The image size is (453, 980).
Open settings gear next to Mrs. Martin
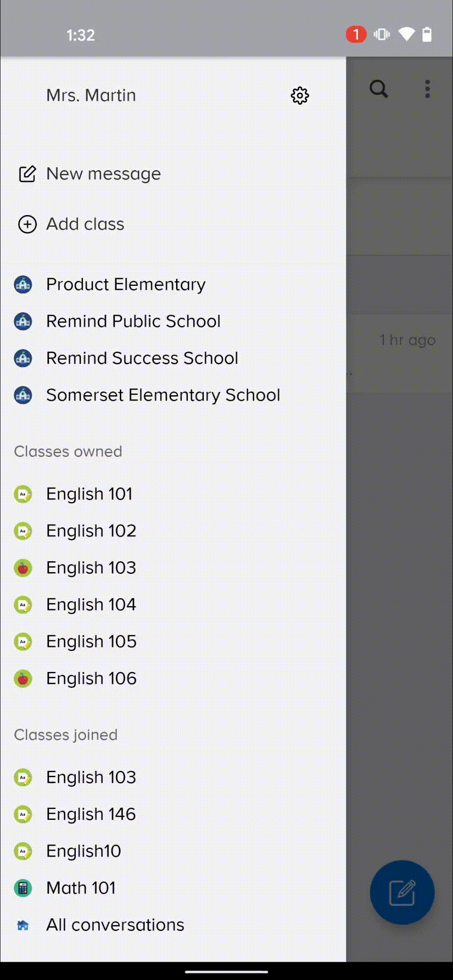coord(300,96)
